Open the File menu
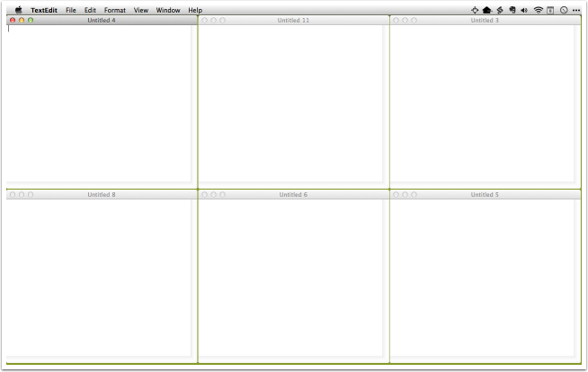588x372 pixels. coord(71,10)
